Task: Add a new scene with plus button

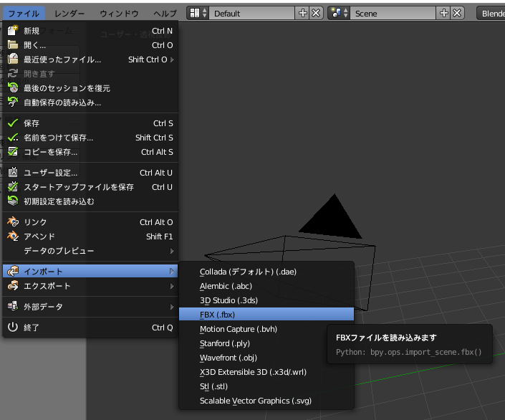Action: tap(443, 13)
